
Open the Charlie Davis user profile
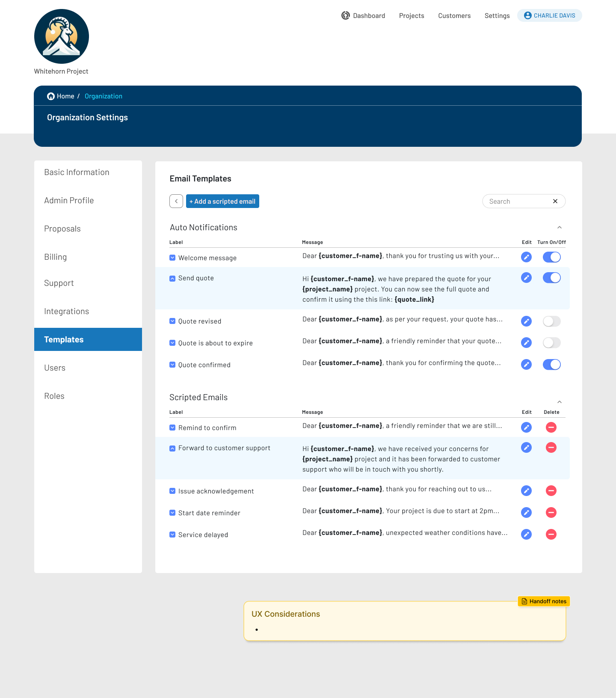tap(549, 15)
